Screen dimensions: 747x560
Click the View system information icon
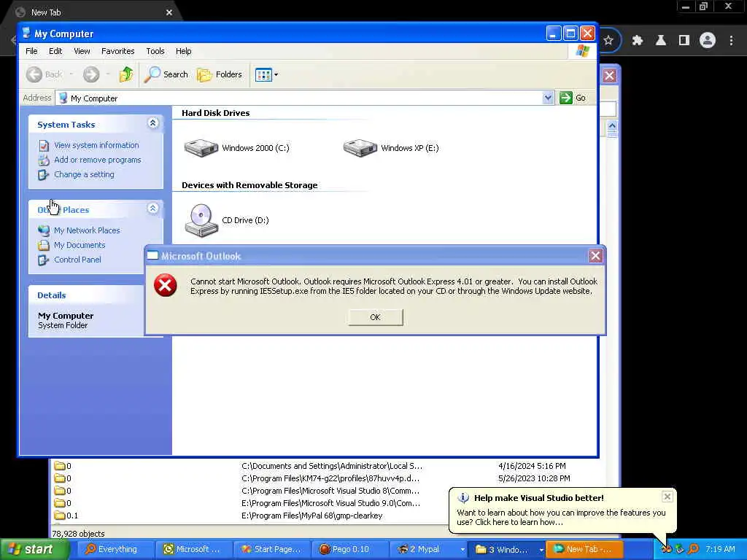point(44,146)
